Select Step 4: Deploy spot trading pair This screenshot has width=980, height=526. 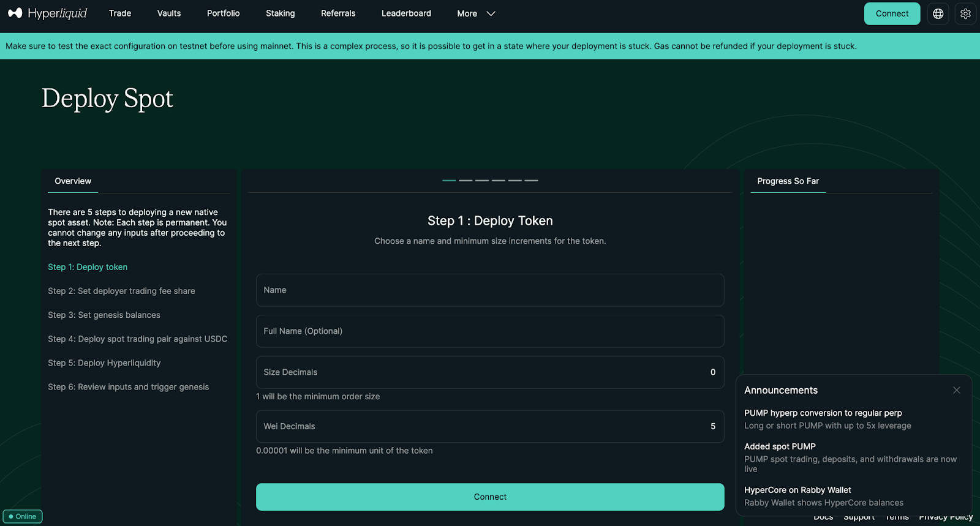[138, 339]
